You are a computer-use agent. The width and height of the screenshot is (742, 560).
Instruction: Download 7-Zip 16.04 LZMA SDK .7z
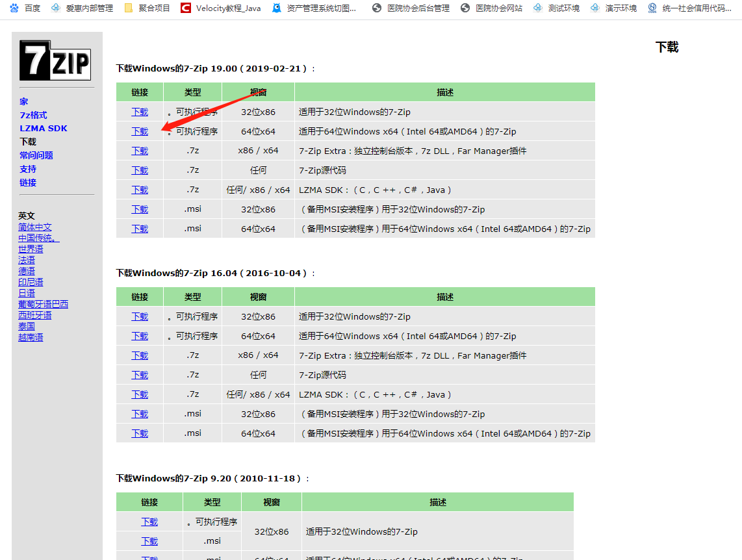coord(140,394)
